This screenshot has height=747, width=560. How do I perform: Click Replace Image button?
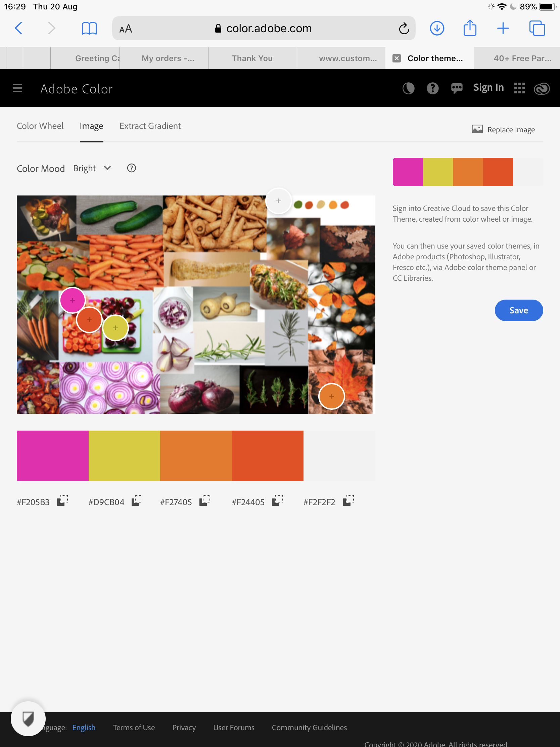pyautogui.click(x=503, y=130)
